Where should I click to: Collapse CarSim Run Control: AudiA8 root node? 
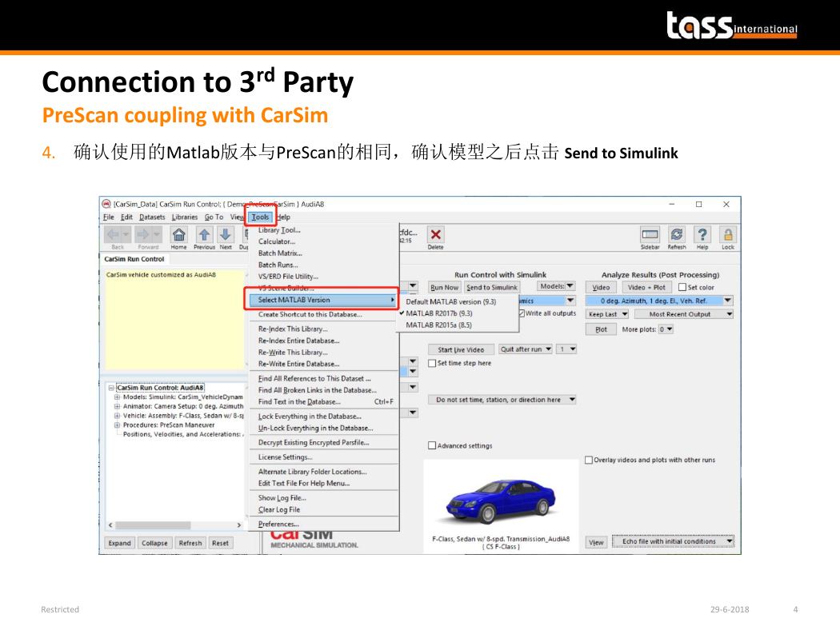(111, 388)
